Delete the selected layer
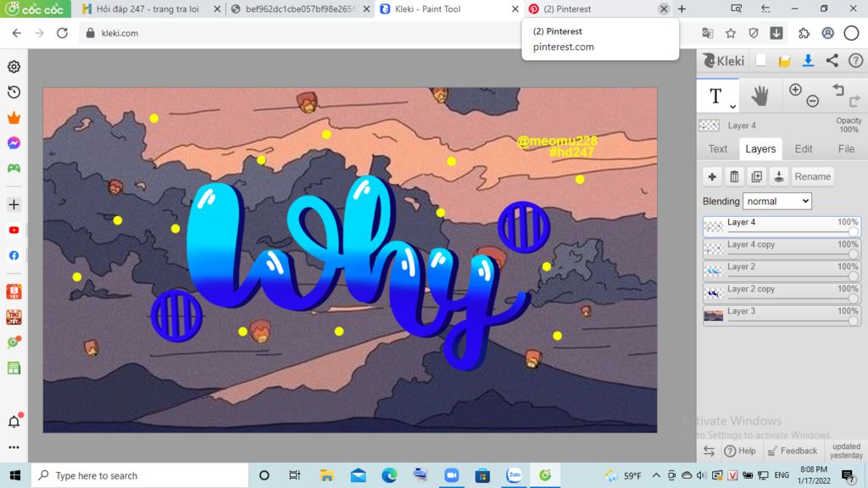The width and height of the screenshot is (868, 488). 734,176
